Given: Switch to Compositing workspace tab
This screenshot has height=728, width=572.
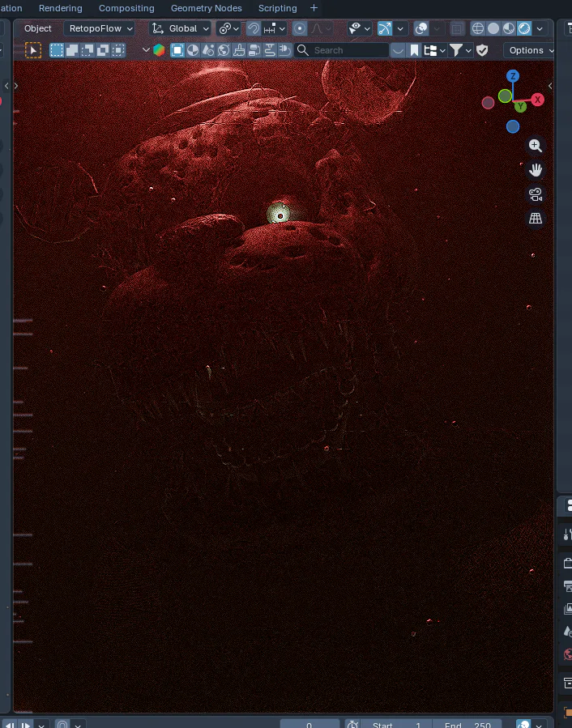Looking at the screenshot, I should 126,8.
